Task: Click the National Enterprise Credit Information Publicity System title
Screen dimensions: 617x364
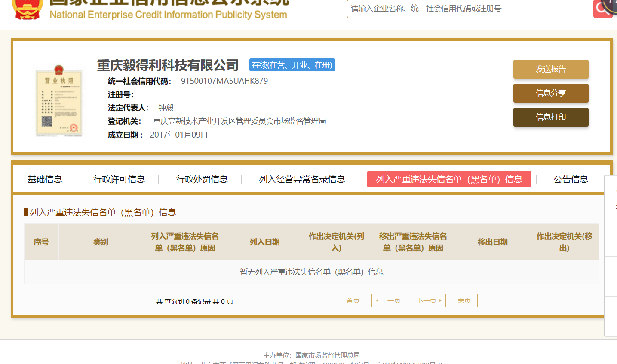Action: (168, 15)
